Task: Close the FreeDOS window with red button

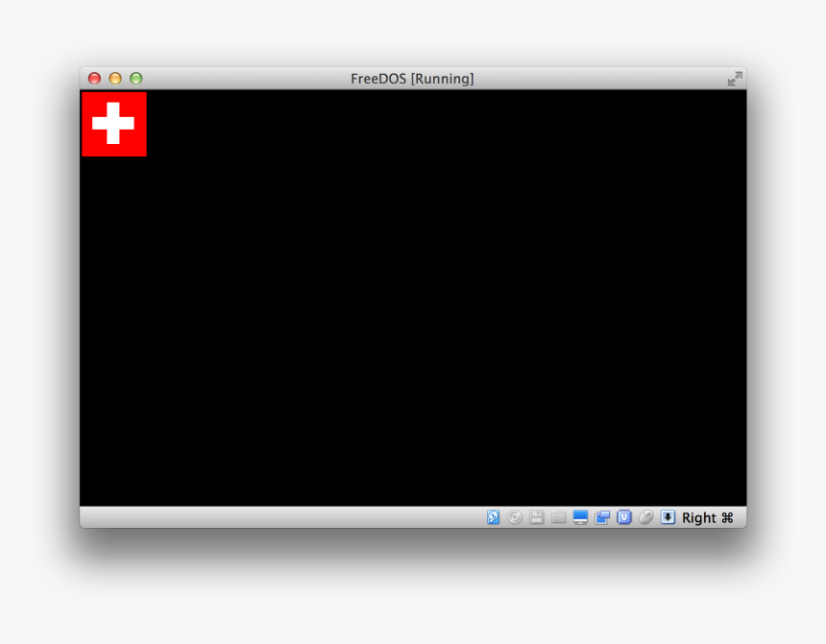Action: (x=94, y=79)
